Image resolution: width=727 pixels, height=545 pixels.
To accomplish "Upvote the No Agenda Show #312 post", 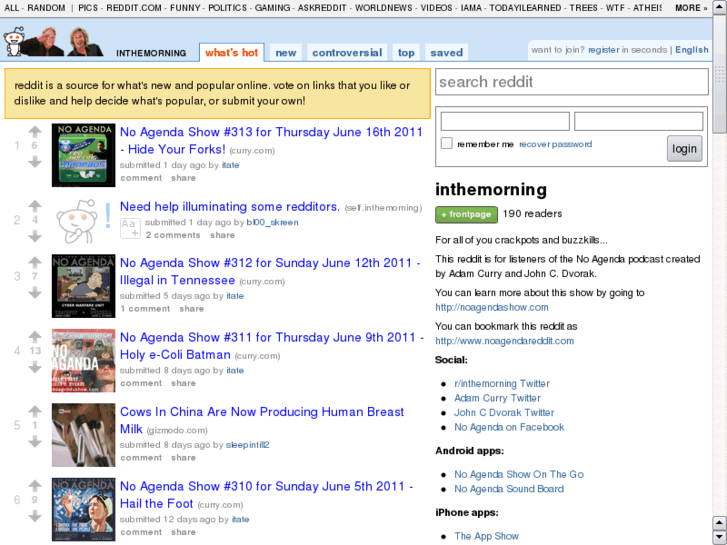I will 35,263.
